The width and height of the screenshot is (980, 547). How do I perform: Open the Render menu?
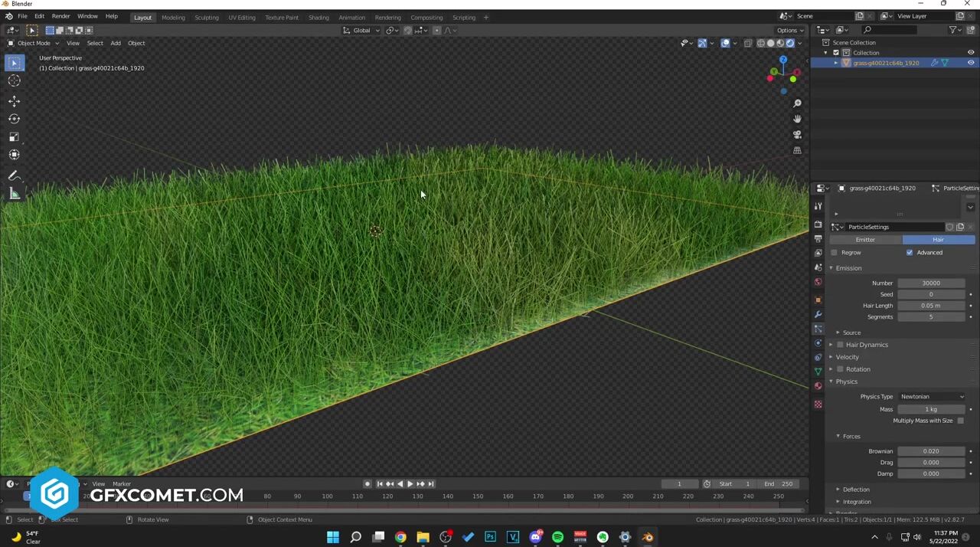coord(60,16)
